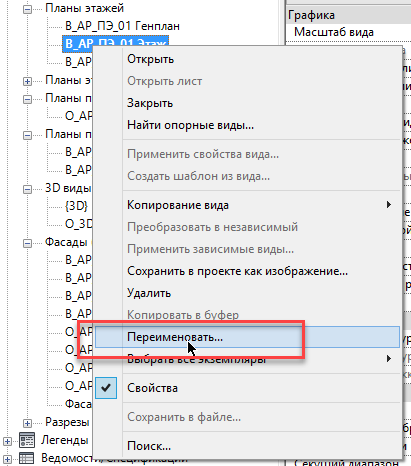Collapse the Фасады tree node
This screenshot has width=411, height=466.
(27, 243)
